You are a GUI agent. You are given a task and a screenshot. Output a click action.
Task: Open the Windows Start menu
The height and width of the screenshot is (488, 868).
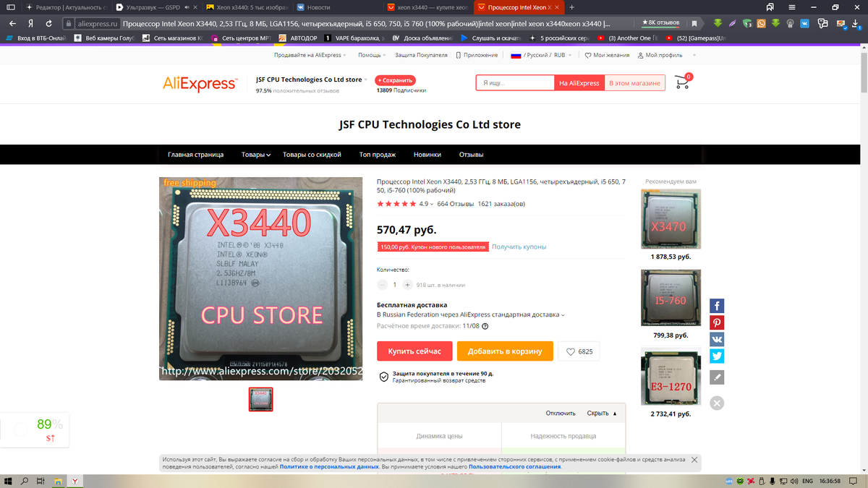[x=9, y=481]
